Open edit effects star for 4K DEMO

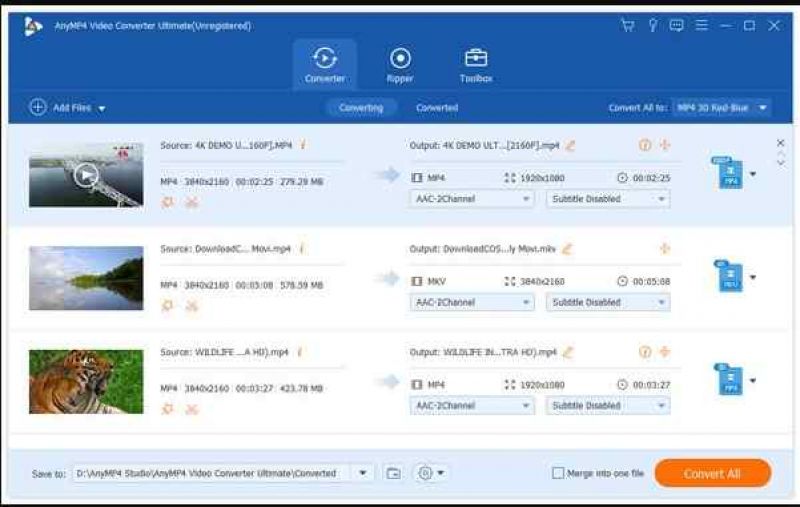[167, 202]
